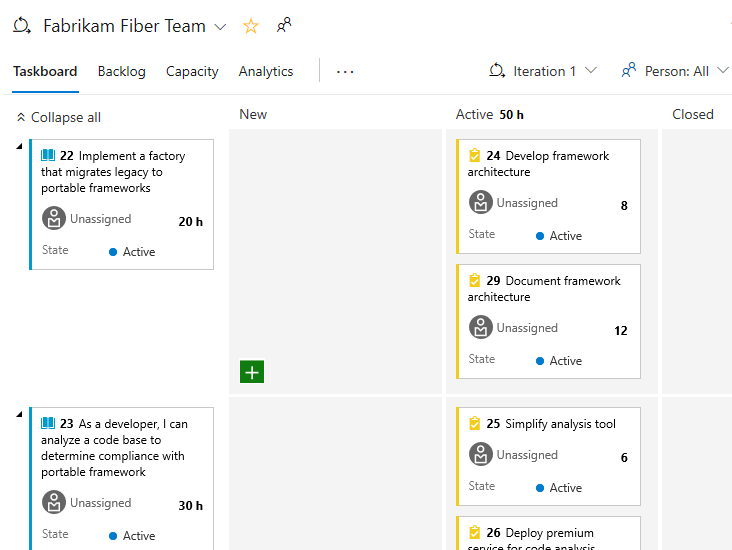732x550 pixels.
Task: Open the more options ellipsis menu
Action: [x=345, y=72]
